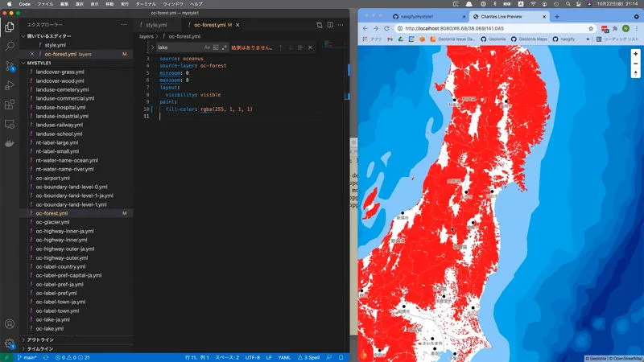Bookmark this page with the star icon
The height and width of the screenshot is (362, 644).
(x=591, y=28)
